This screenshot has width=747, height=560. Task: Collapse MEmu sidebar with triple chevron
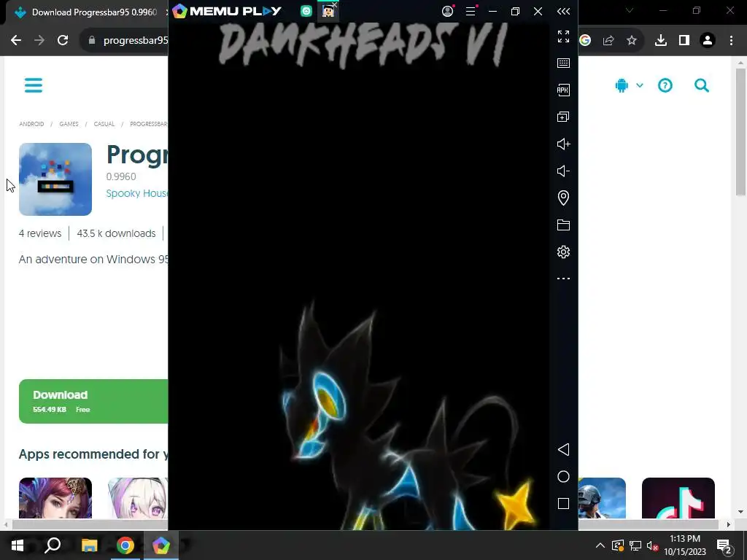[x=563, y=11]
